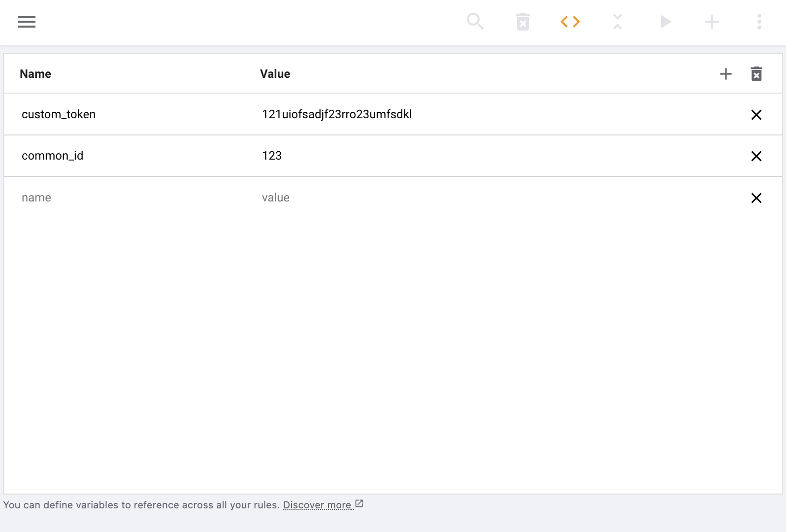Viewport: 786px width, 532px height.
Task: Remove the empty placeholder variable row
Action: tap(756, 198)
